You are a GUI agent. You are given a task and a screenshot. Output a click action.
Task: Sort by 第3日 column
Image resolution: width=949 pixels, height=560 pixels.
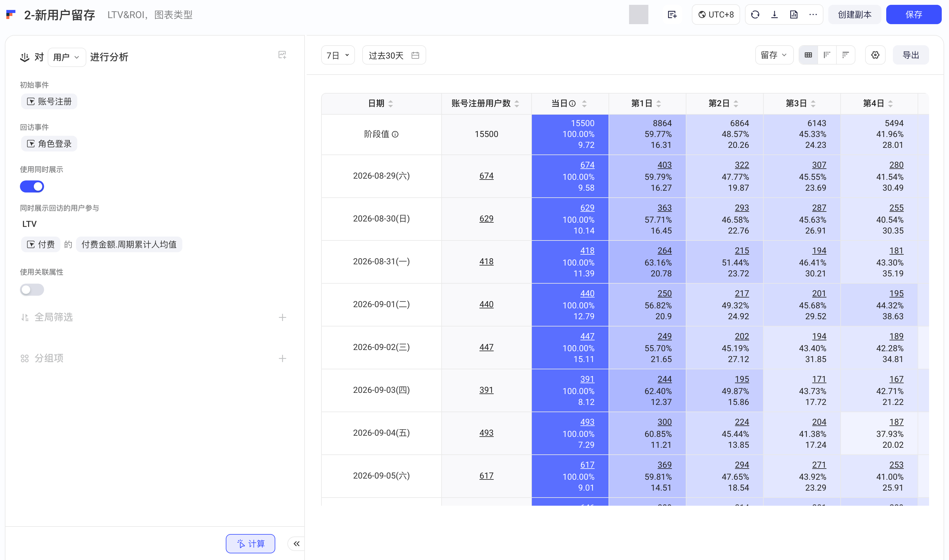pyautogui.click(x=813, y=103)
